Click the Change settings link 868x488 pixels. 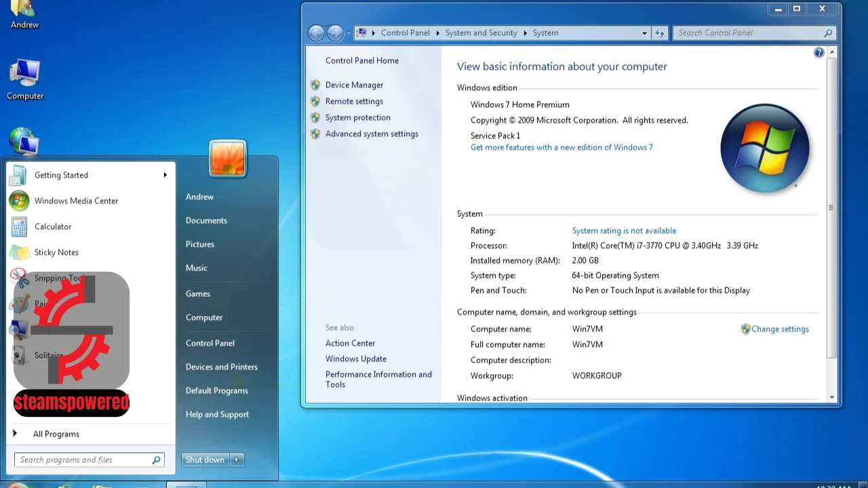[780, 329]
